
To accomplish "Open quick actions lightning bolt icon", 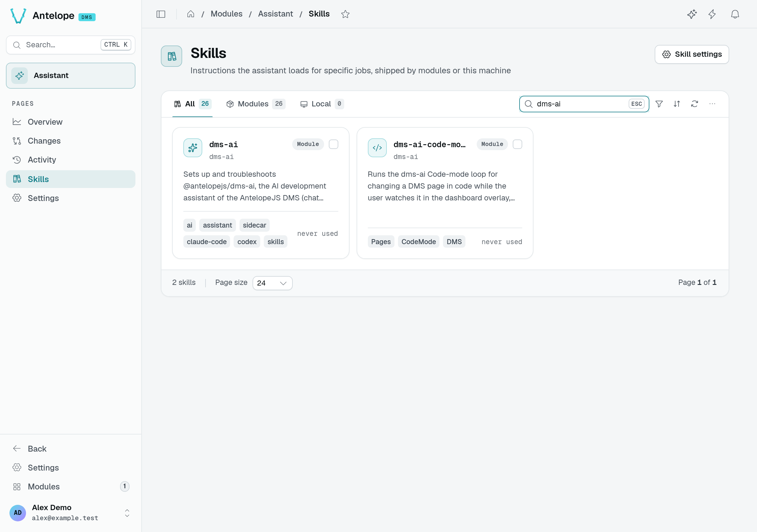I will (712, 14).
